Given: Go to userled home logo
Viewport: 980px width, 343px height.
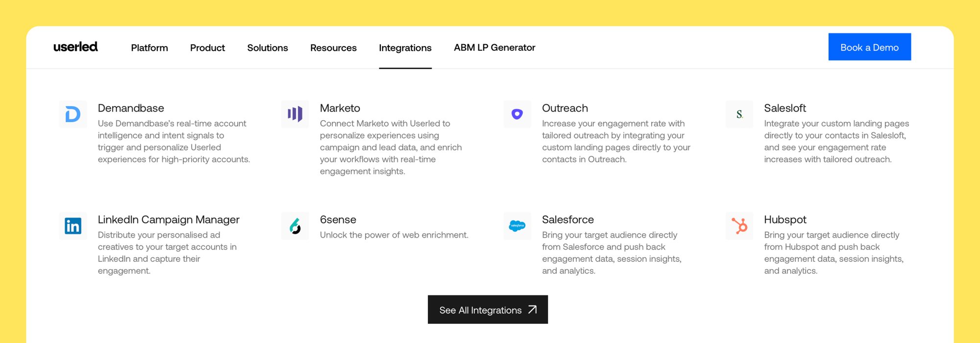Looking at the screenshot, I should (x=75, y=47).
